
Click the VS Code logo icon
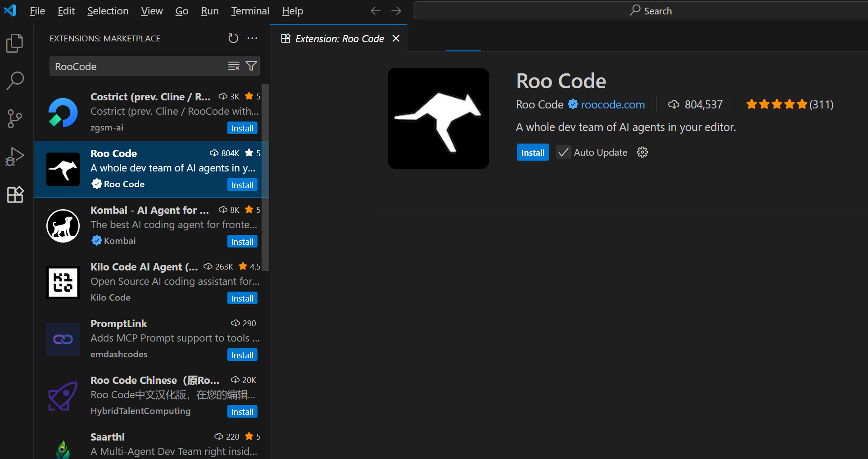[x=10, y=10]
